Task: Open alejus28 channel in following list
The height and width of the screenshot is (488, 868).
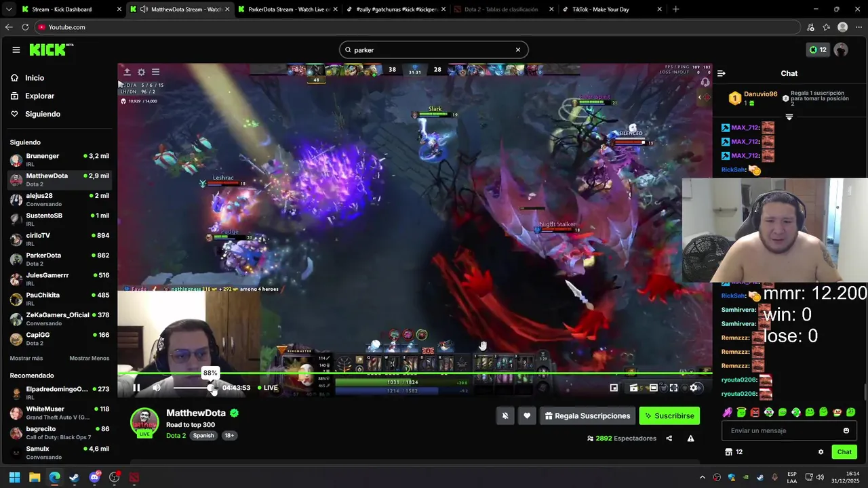Action: tap(60, 199)
